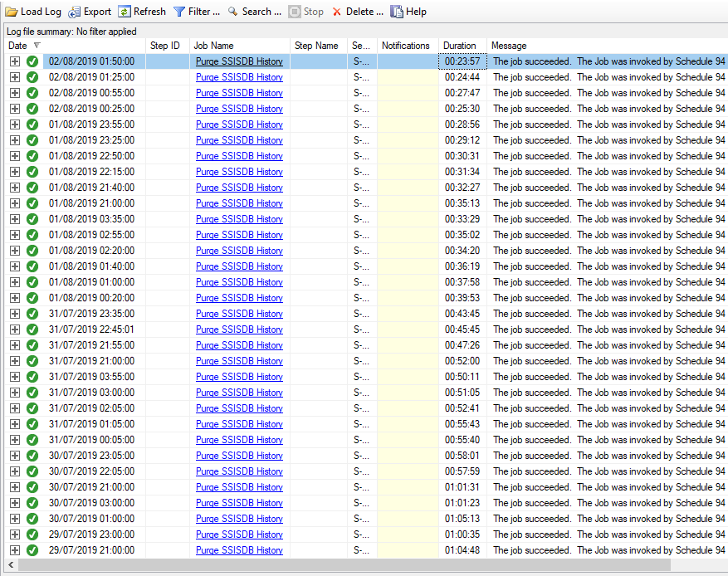Select the date 01/08/2019 21:40:00
This screenshot has width=728, height=576.
pyautogui.click(x=91, y=188)
